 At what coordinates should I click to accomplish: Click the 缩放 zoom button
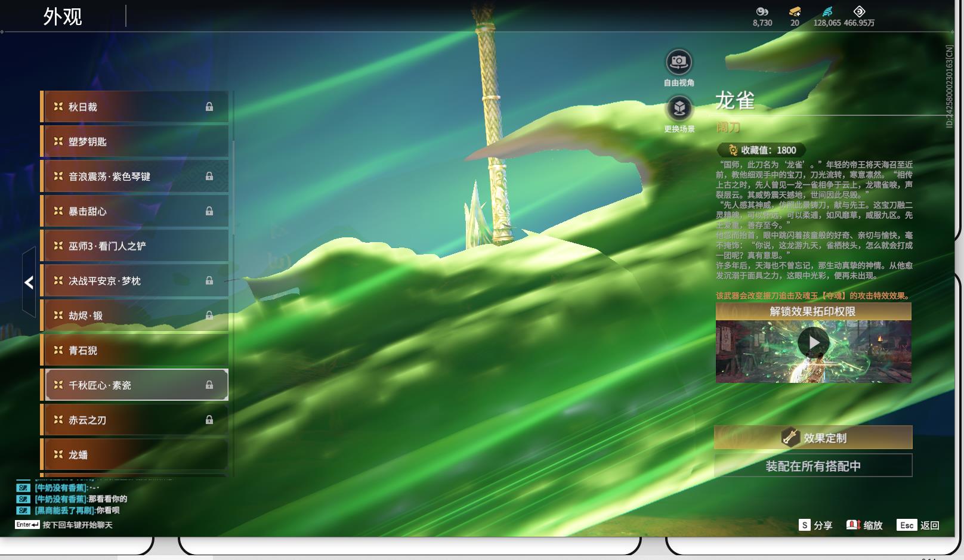pos(864,525)
